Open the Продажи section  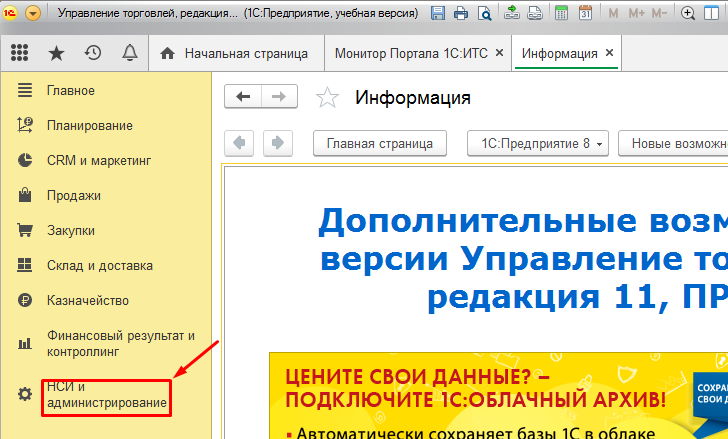(74, 195)
